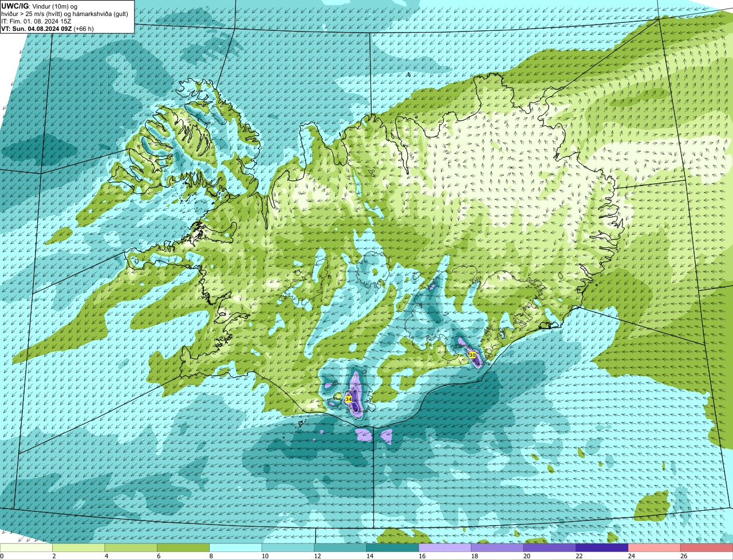Select the 4–6 m/s green legend swatch

click(131, 547)
